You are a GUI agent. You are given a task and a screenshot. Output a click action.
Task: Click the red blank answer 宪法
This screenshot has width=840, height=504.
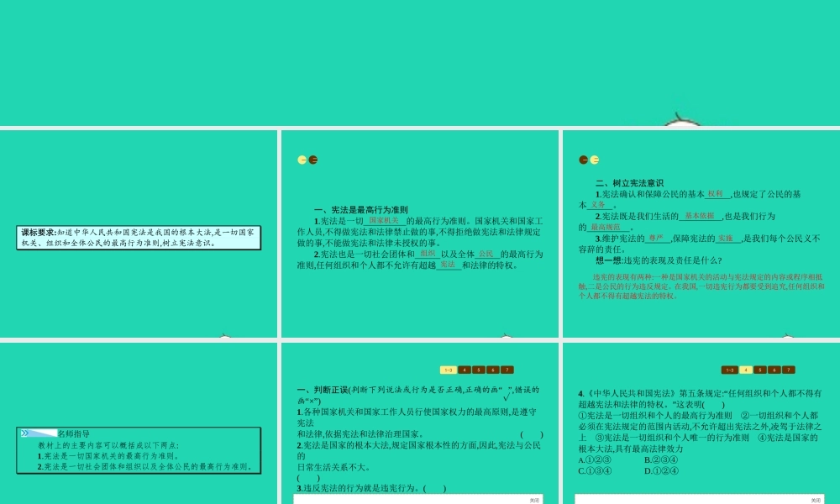coord(448,265)
